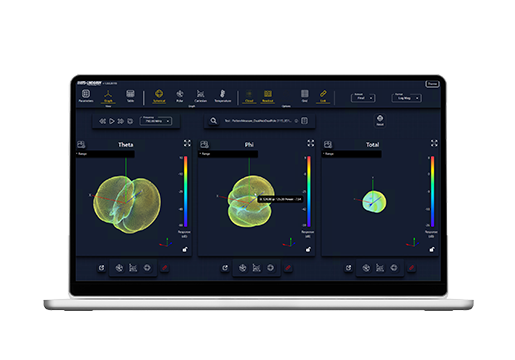Open the Parameters view icon
The image size is (515, 360).
86,96
